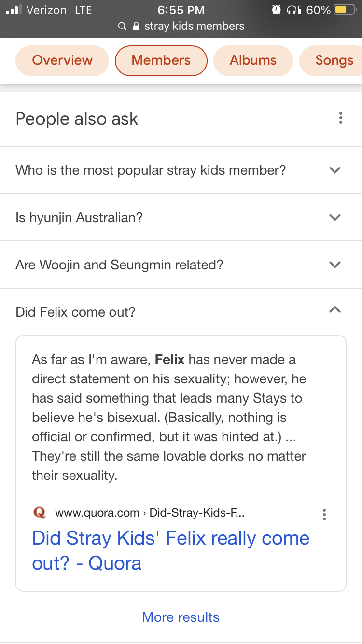Image resolution: width=362 pixels, height=644 pixels.
Task: Switch to the Albums tab
Action: [x=253, y=60]
